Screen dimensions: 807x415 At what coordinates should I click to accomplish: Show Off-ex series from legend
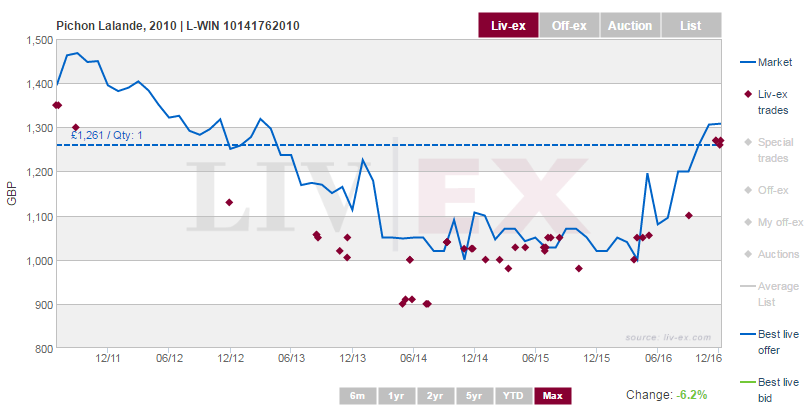(x=766, y=190)
